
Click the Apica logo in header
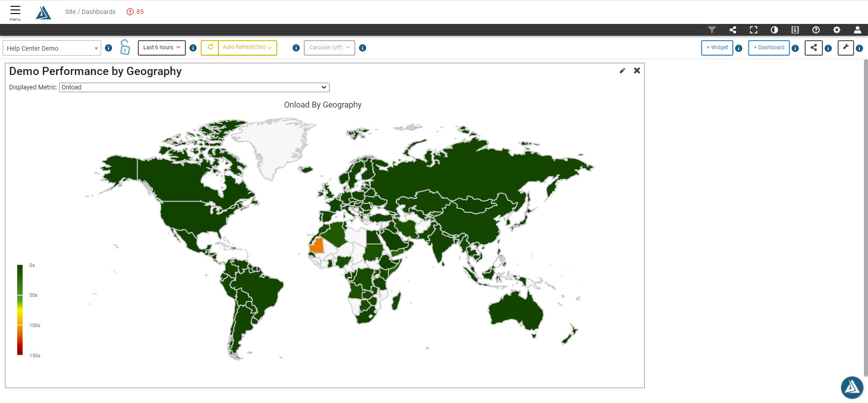tap(43, 12)
